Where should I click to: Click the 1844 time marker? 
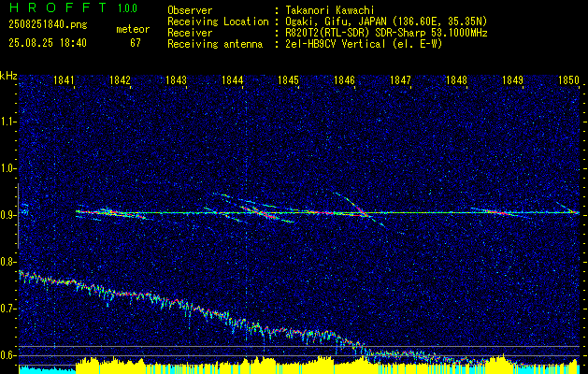(233, 80)
